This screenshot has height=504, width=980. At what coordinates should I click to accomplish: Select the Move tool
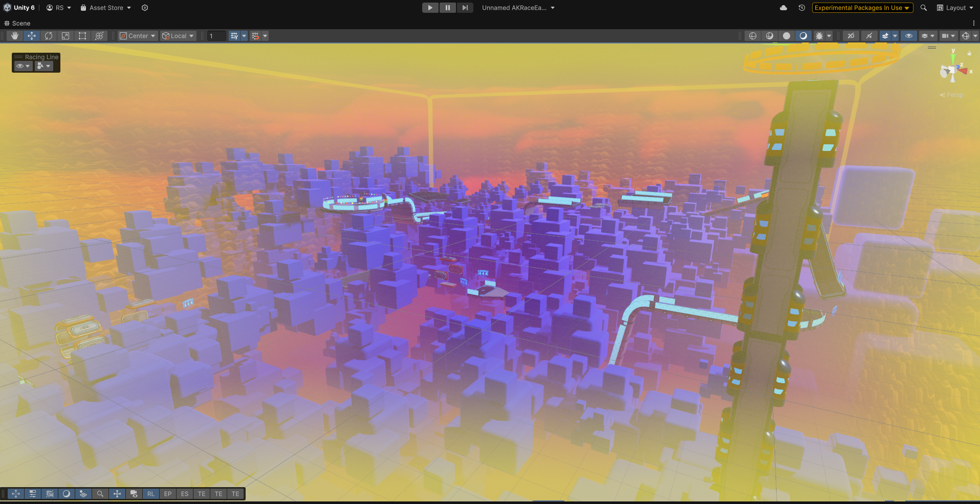point(32,36)
